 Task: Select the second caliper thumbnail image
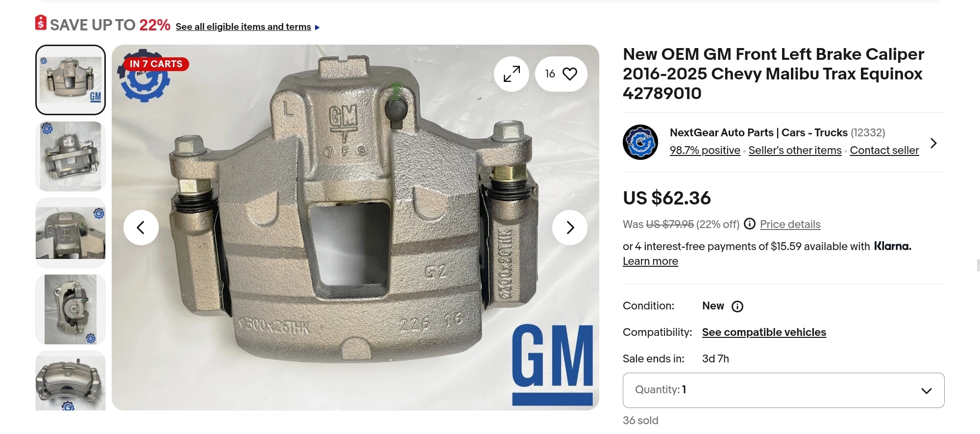pos(71,156)
